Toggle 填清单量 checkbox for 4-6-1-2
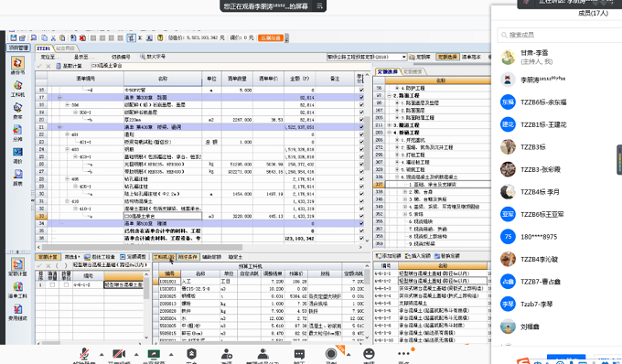 coord(52,284)
